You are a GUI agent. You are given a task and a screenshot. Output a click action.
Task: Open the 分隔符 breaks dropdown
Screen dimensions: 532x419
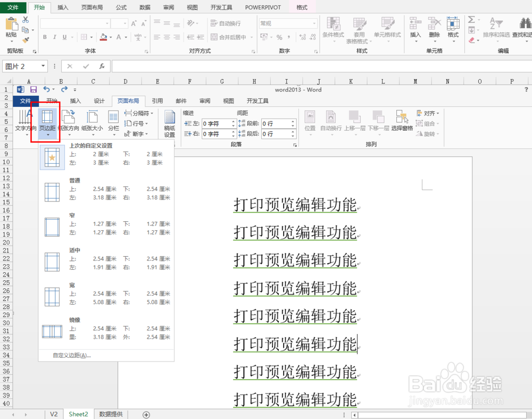click(139, 113)
